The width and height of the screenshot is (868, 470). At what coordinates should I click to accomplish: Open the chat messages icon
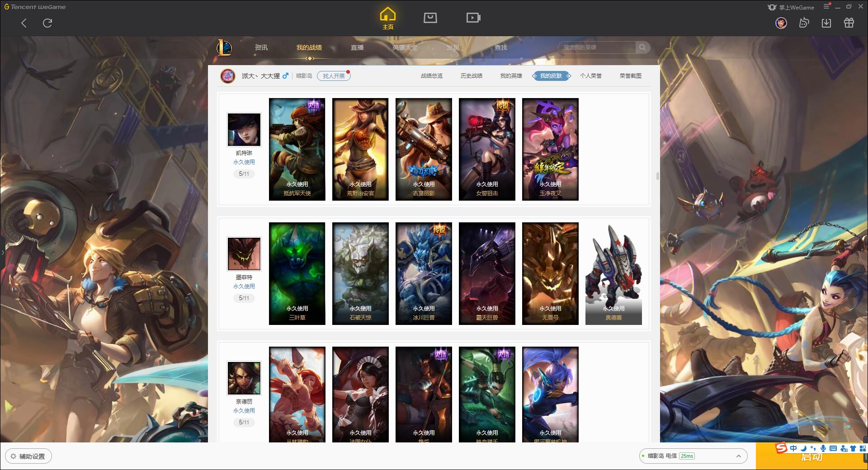pyautogui.click(x=804, y=23)
